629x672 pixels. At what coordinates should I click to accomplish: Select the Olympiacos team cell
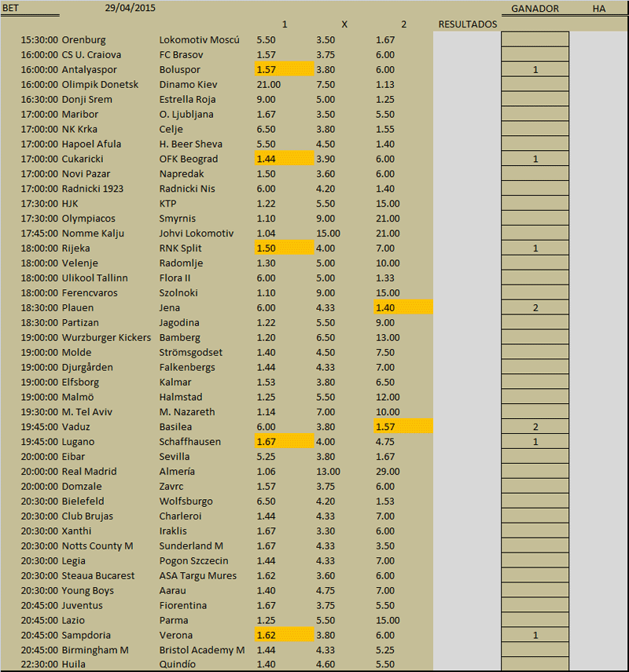coord(88,218)
